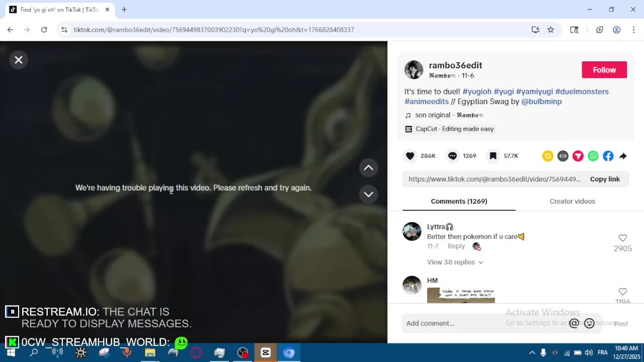Install app icon in address bar
Image resolution: width=644 pixels, height=362 pixels.
[x=535, y=30]
